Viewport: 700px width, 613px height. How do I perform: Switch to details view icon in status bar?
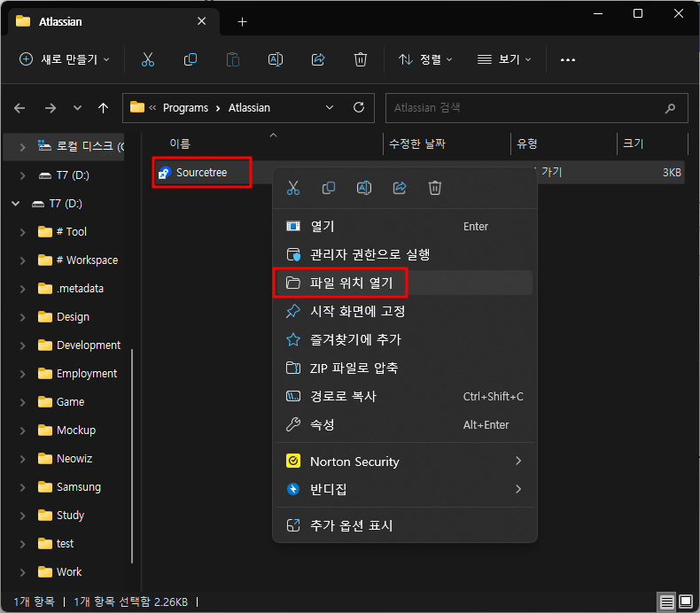tap(666, 602)
